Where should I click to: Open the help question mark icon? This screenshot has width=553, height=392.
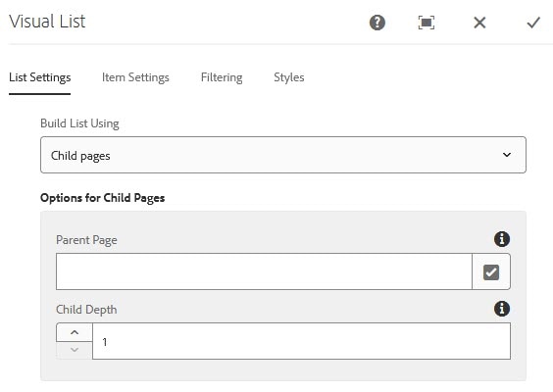[377, 23]
